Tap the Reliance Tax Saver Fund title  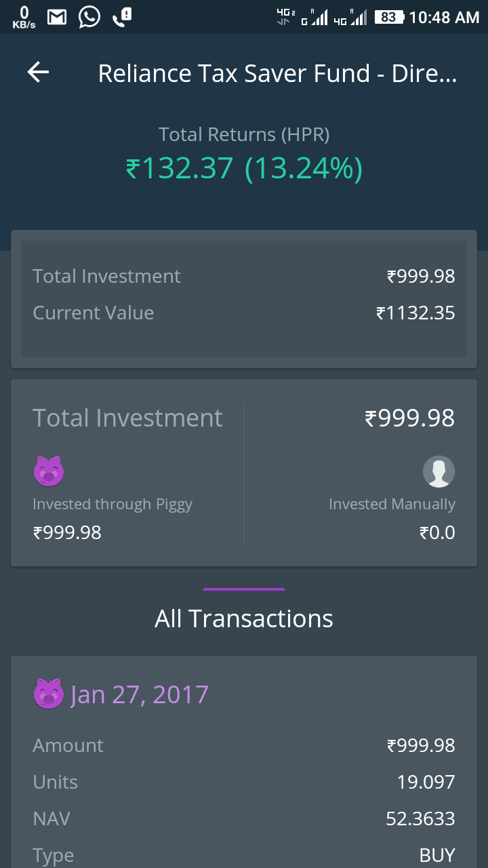point(277,73)
